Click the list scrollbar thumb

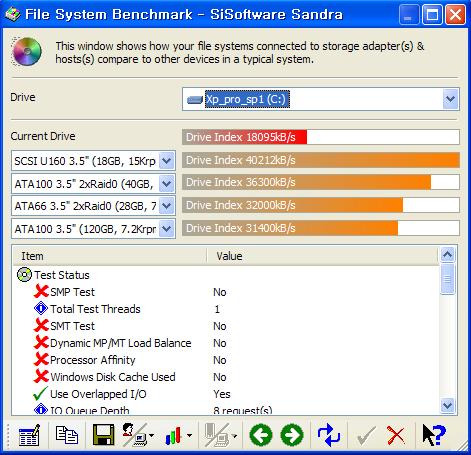pos(447,279)
